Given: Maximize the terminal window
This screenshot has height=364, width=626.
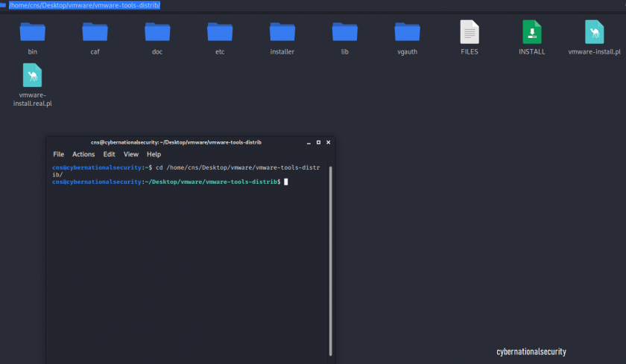Looking at the screenshot, I should tap(319, 142).
